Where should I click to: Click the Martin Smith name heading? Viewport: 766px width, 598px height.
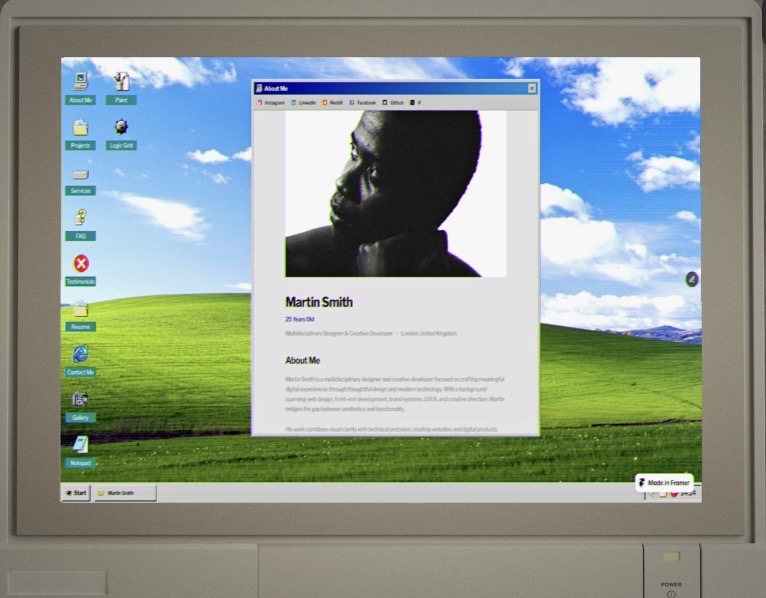tap(319, 302)
